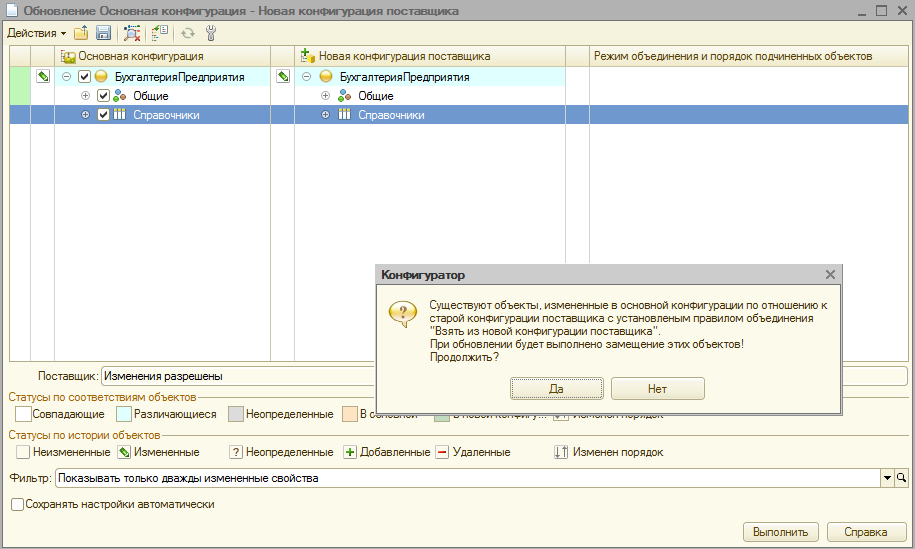Maximize the update window
Image resolution: width=915 pixels, height=549 pixels.
coord(882,11)
